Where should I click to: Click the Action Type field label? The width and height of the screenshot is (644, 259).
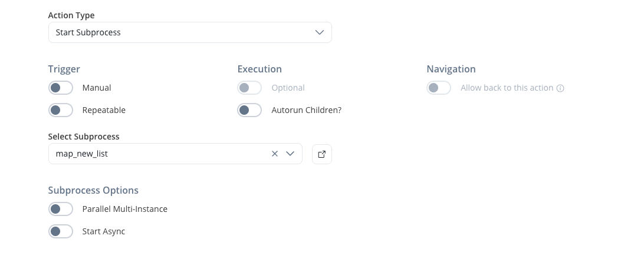click(71, 15)
